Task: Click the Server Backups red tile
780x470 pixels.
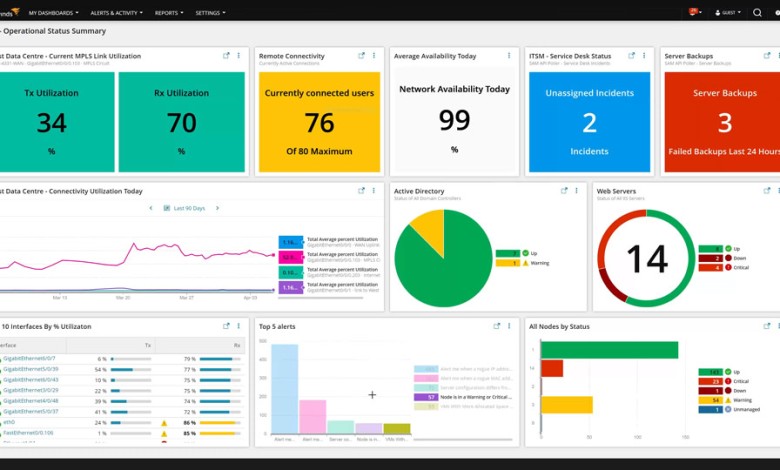Action: (722, 122)
